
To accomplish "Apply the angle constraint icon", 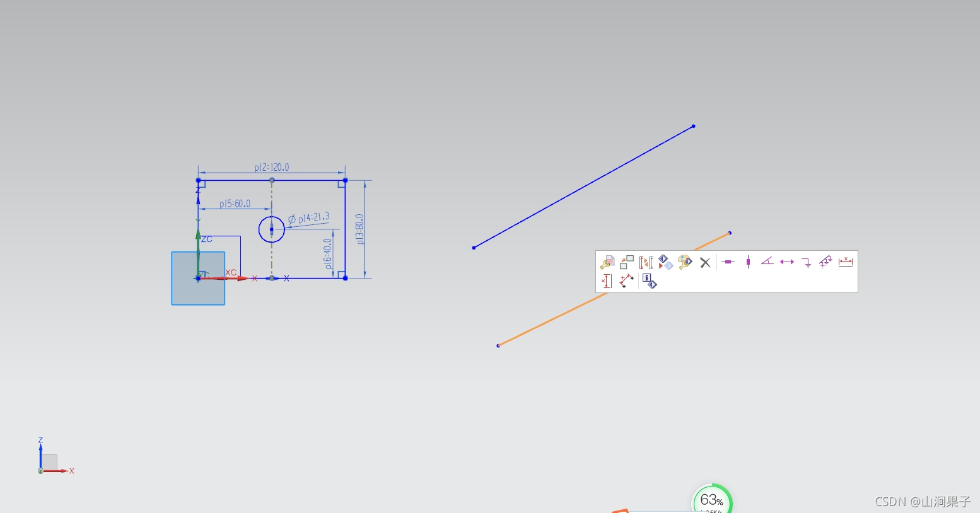I will pos(767,262).
